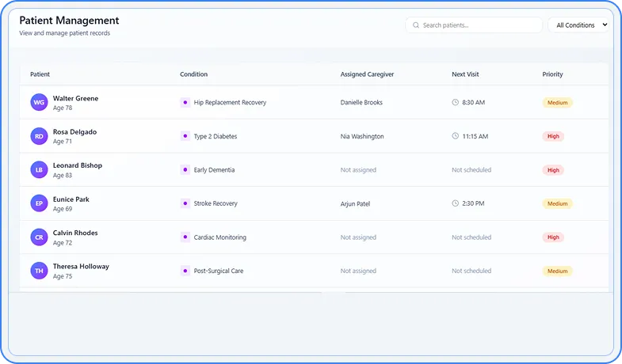Click Leonard Bishop's LB avatar
Image resolution: width=622 pixels, height=364 pixels.
pyautogui.click(x=39, y=170)
